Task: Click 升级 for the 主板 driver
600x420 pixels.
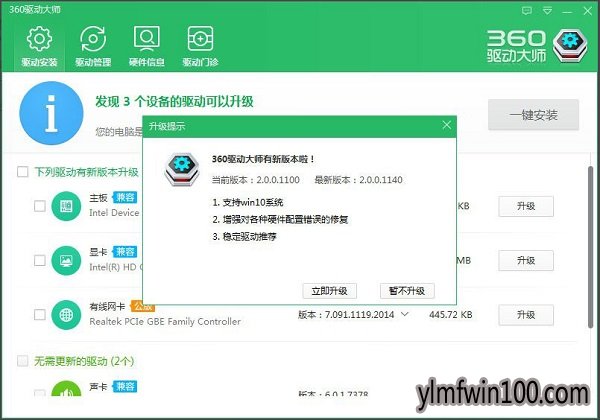Action: click(526, 207)
